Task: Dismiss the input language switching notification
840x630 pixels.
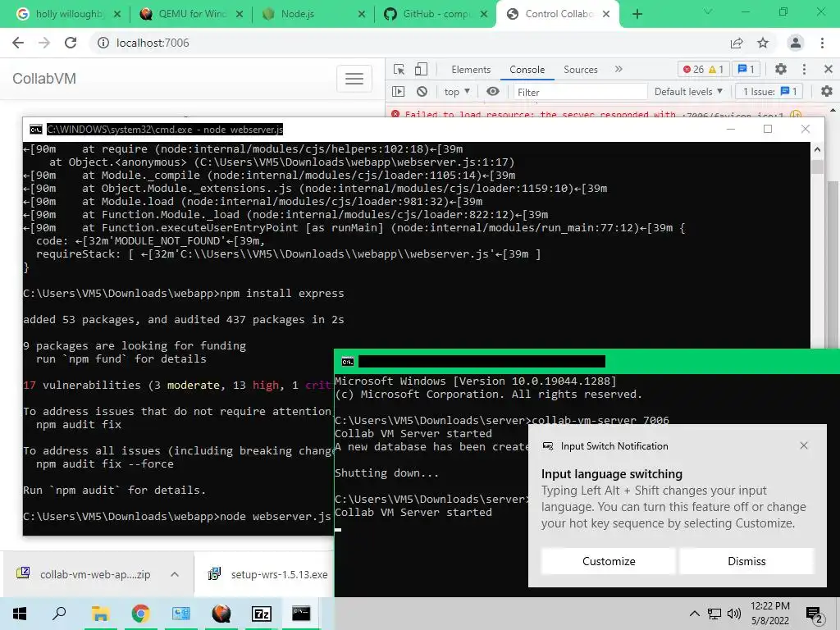Action: [x=746, y=561]
